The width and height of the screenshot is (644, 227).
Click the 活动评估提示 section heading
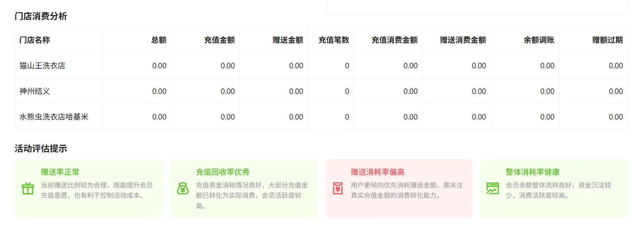click(41, 149)
